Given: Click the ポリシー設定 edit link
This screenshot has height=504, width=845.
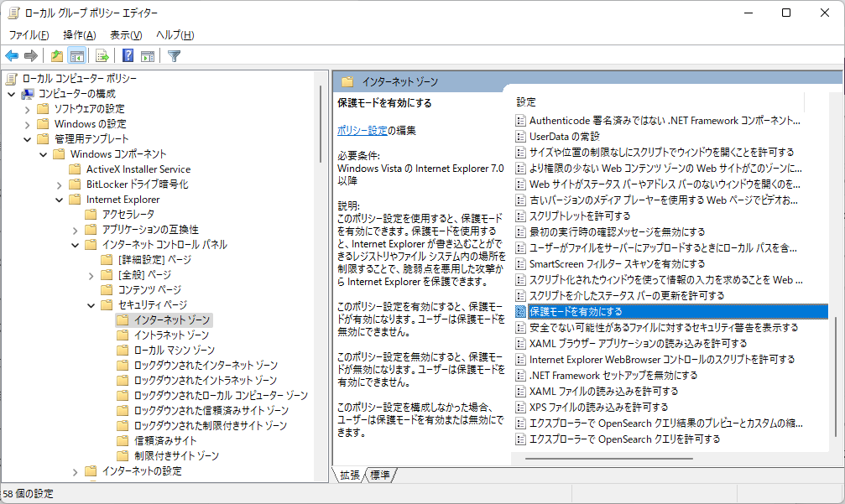Looking at the screenshot, I should pos(363,130).
